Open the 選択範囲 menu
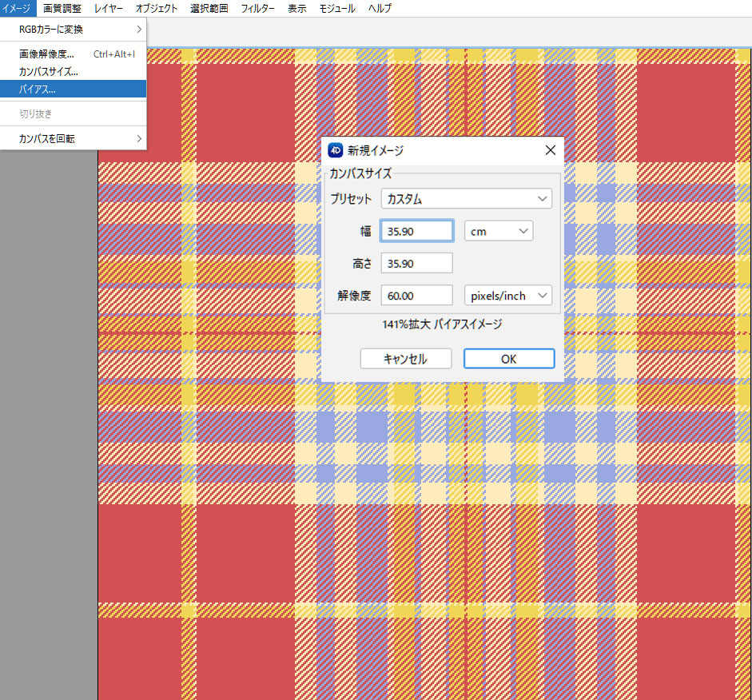Viewport: 752px width, 700px height. [209, 8]
